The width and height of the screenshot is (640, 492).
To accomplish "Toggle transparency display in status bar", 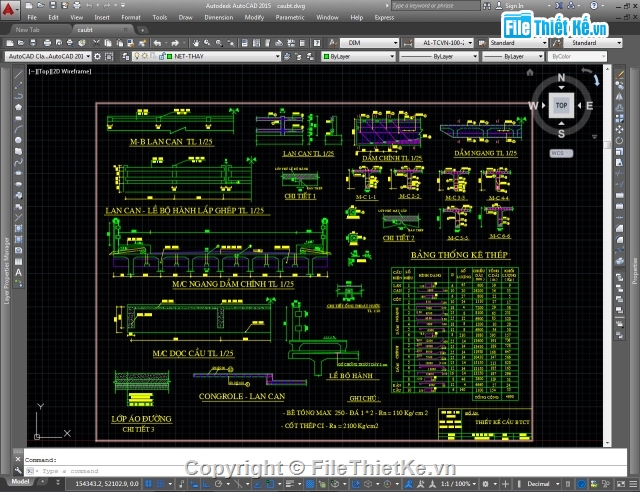I will coord(310,484).
